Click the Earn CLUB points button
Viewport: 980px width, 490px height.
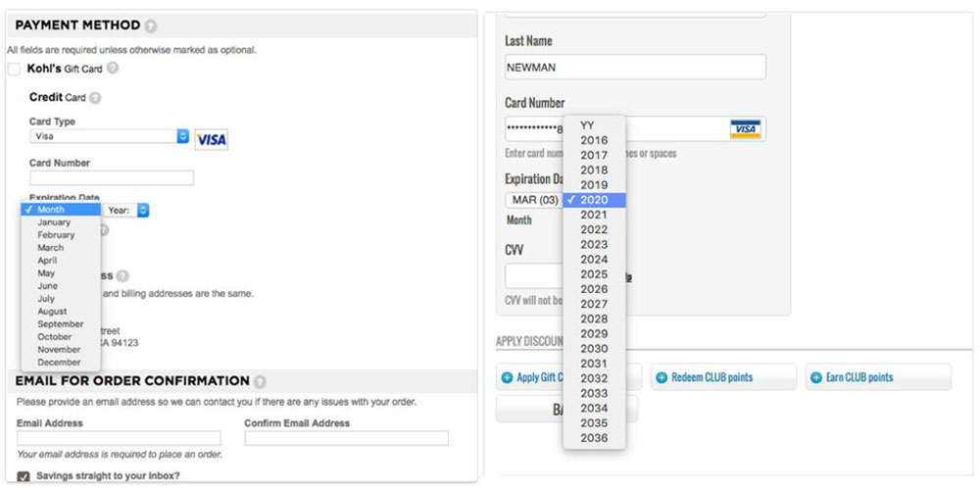coord(878,377)
